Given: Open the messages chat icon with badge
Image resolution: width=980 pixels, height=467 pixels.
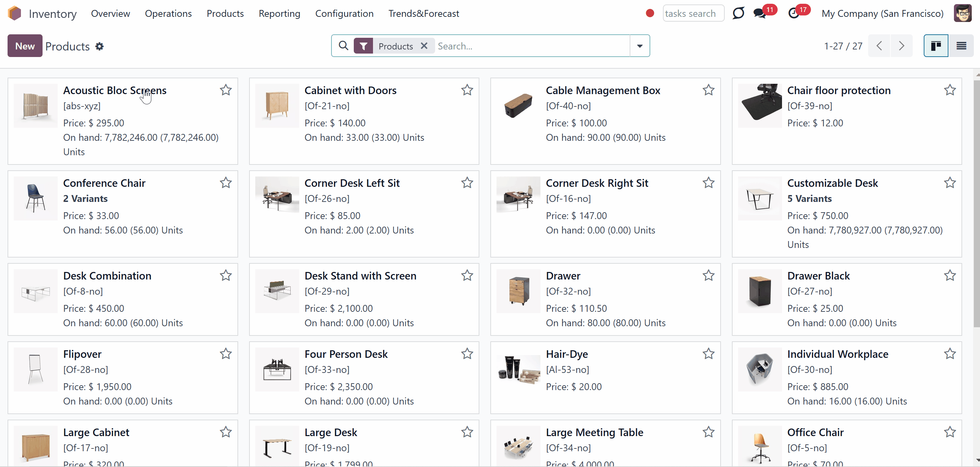Looking at the screenshot, I should [760, 14].
